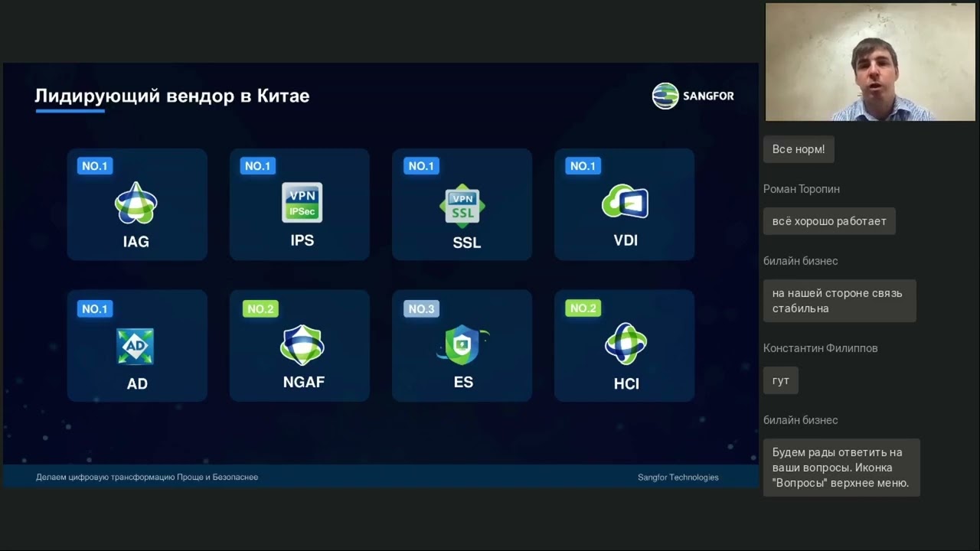The height and width of the screenshot is (551, 980).
Task: Click the 'HCI' label text
Action: 626,384
